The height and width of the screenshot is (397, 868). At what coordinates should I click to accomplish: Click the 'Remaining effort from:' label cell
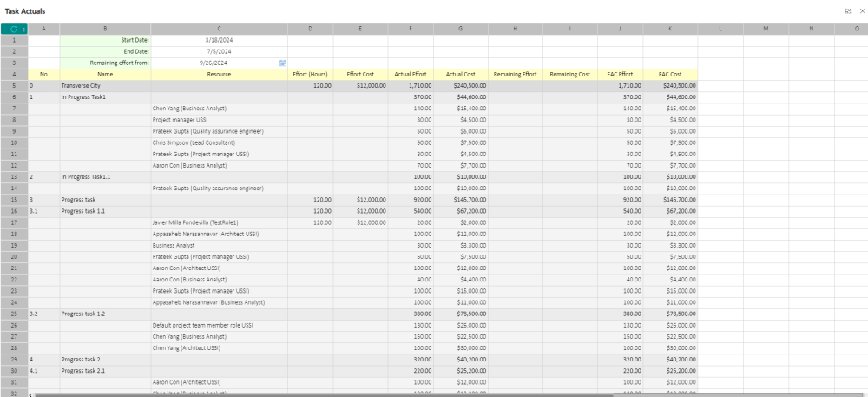105,63
